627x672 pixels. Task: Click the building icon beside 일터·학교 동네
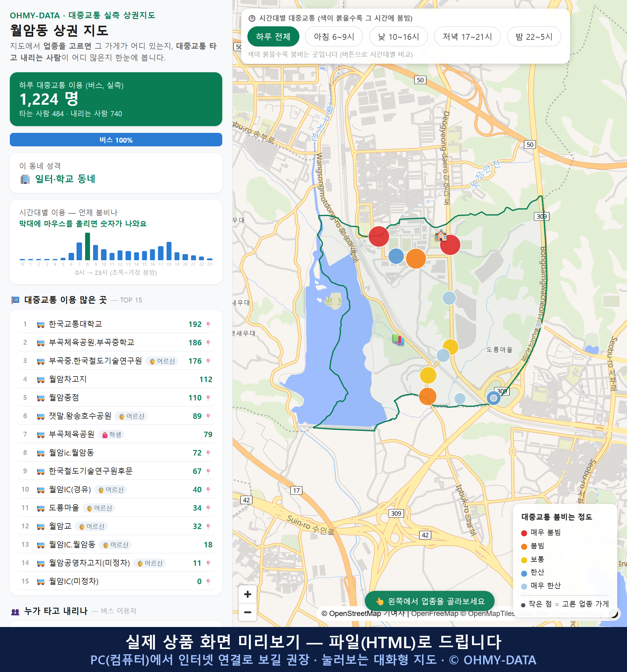click(x=25, y=179)
